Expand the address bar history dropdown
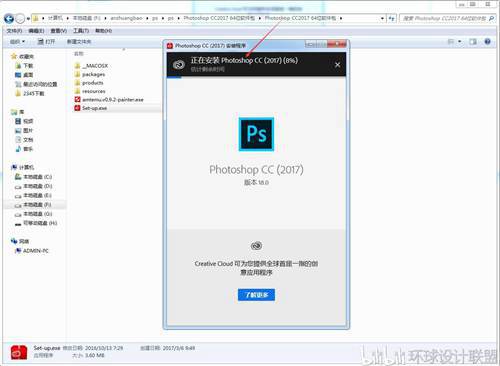The height and width of the screenshot is (366, 500). point(382,18)
